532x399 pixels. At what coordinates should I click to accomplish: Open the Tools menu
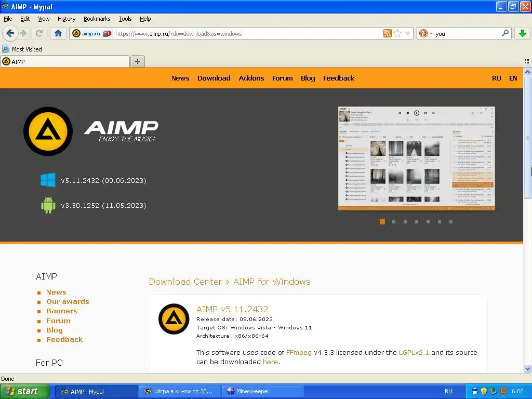[125, 19]
